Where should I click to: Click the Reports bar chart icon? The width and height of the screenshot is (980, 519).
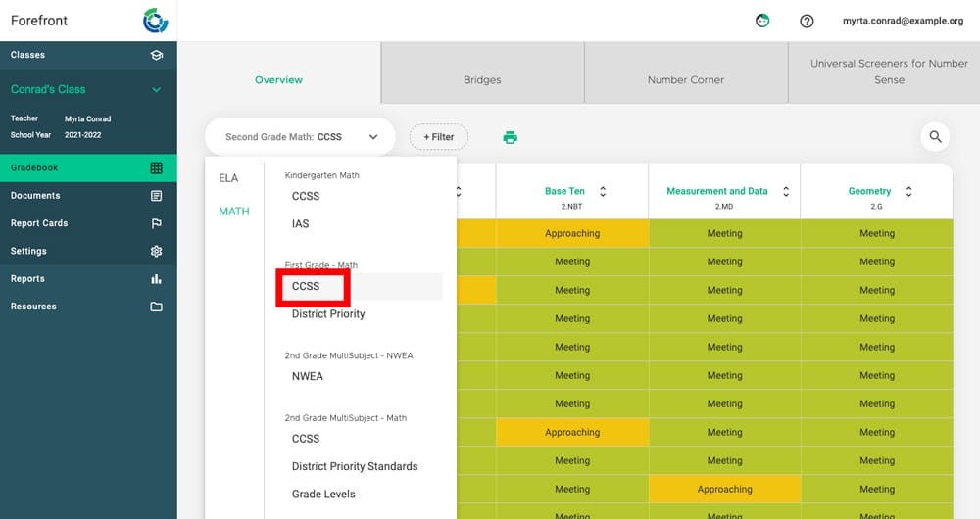point(156,278)
